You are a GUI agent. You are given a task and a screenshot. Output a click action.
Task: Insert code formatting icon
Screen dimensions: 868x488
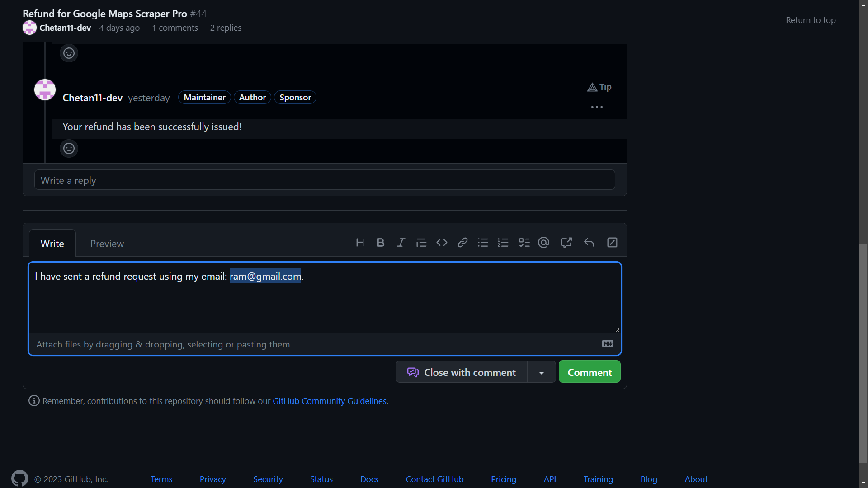tap(442, 243)
